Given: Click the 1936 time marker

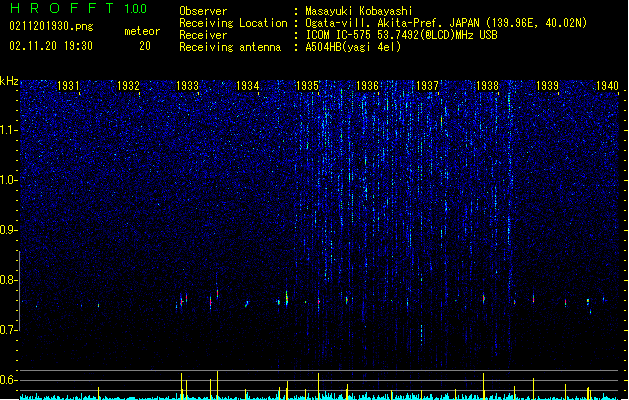Looking at the screenshot, I should pos(367,85).
